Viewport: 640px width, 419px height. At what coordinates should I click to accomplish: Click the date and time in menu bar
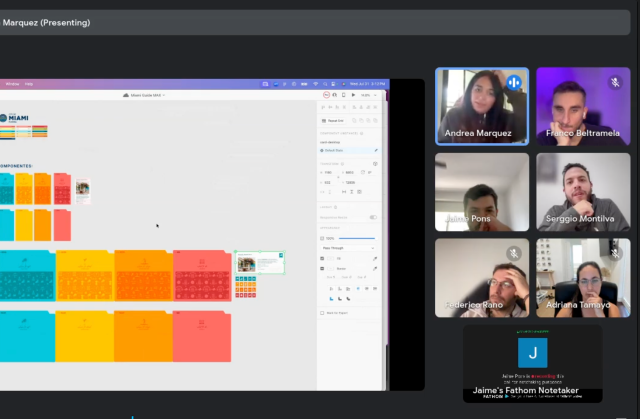367,84
